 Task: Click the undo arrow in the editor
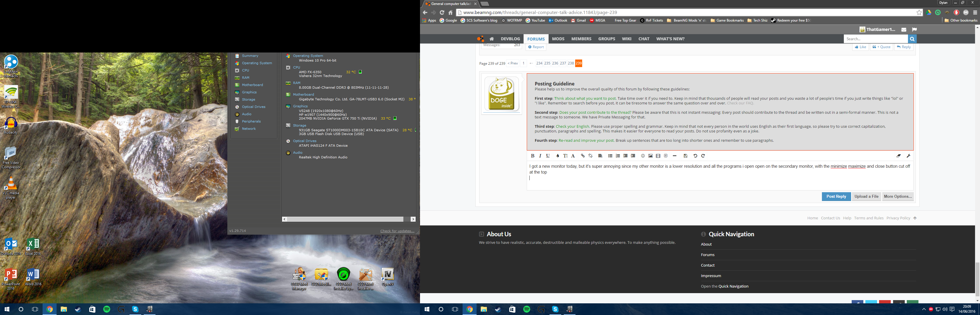coord(695,155)
